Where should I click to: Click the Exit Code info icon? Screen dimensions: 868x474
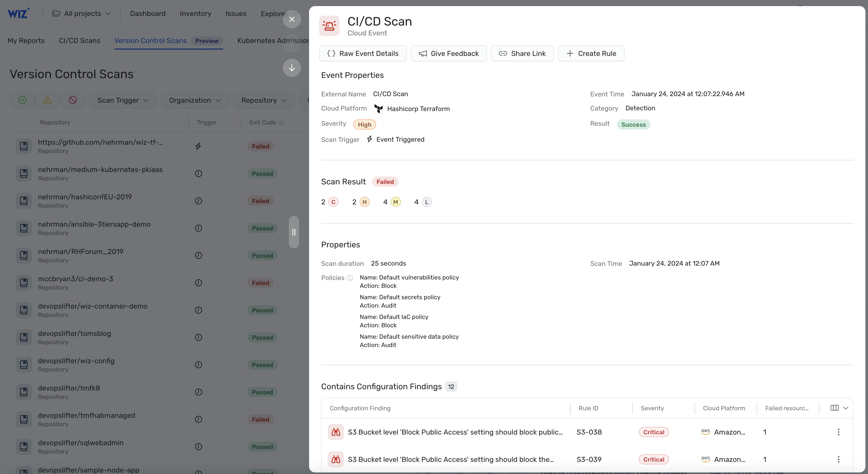coord(281,122)
